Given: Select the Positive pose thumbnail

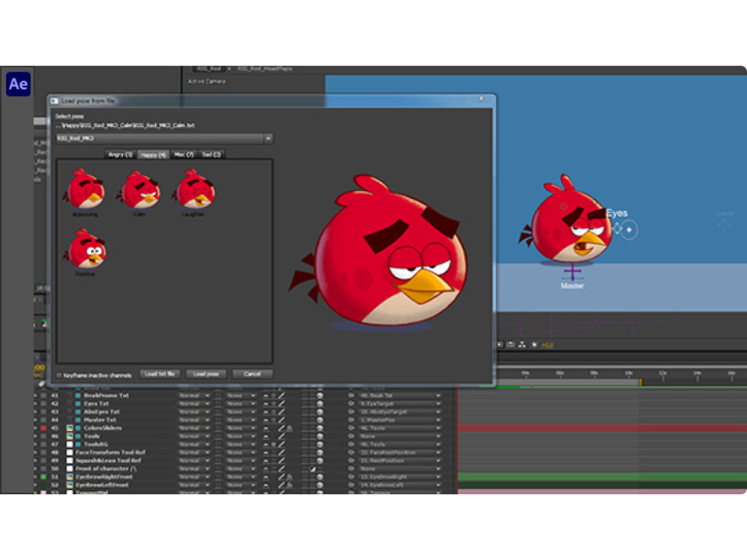Looking at the screenshot, I should point(85,249).
